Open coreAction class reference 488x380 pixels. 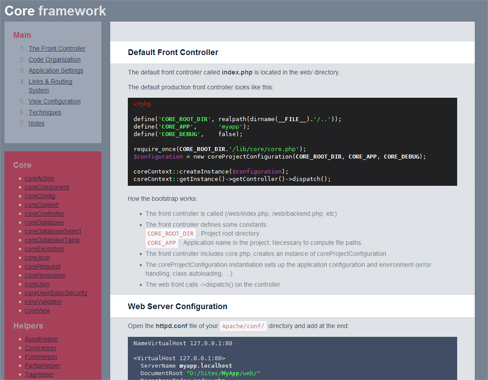tap(39, 179)
